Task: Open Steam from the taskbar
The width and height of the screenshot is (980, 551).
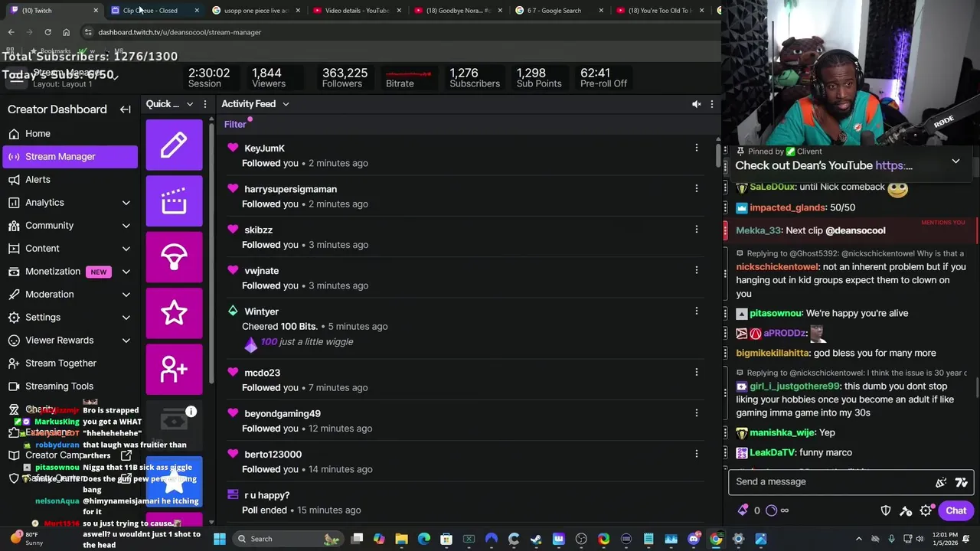Action: point(536,539)
